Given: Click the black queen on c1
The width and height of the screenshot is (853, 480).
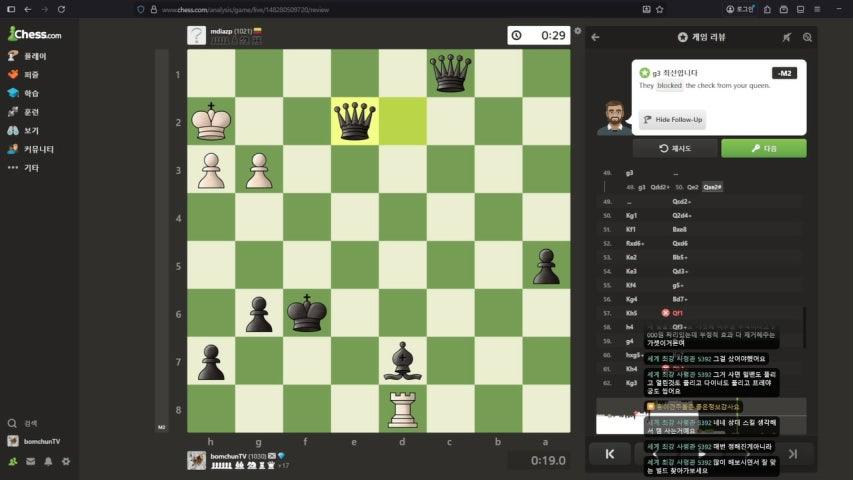Looking at the screenshot, I should pyautogui.click(x=450, y=73).
